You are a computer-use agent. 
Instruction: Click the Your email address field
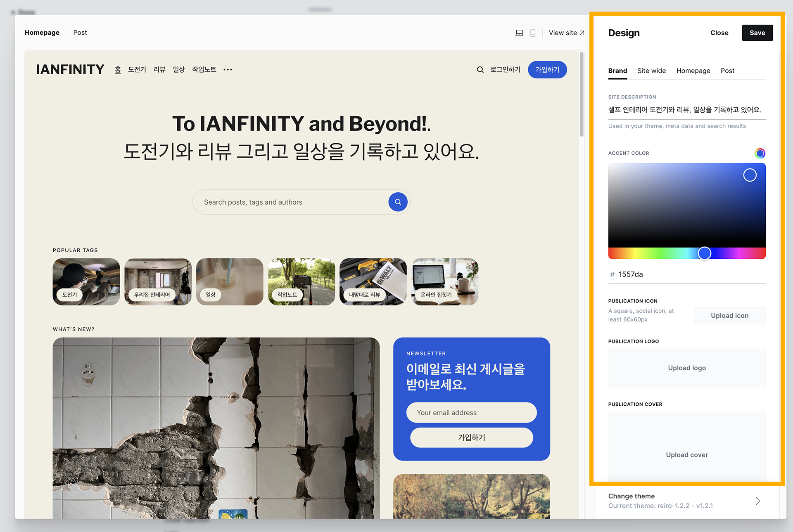[x=471, y=413]
